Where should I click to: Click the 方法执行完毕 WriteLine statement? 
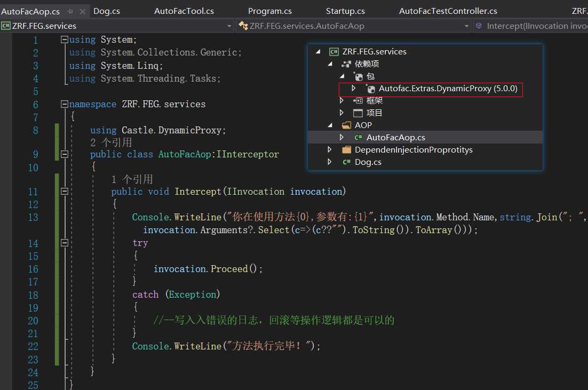pyautogui.click(x=226, y=346)
